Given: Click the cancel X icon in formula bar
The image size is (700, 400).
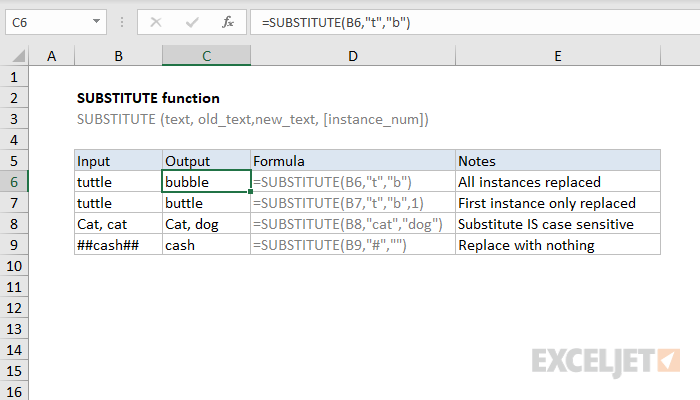Looking at the screenshot, I should 154,21.
